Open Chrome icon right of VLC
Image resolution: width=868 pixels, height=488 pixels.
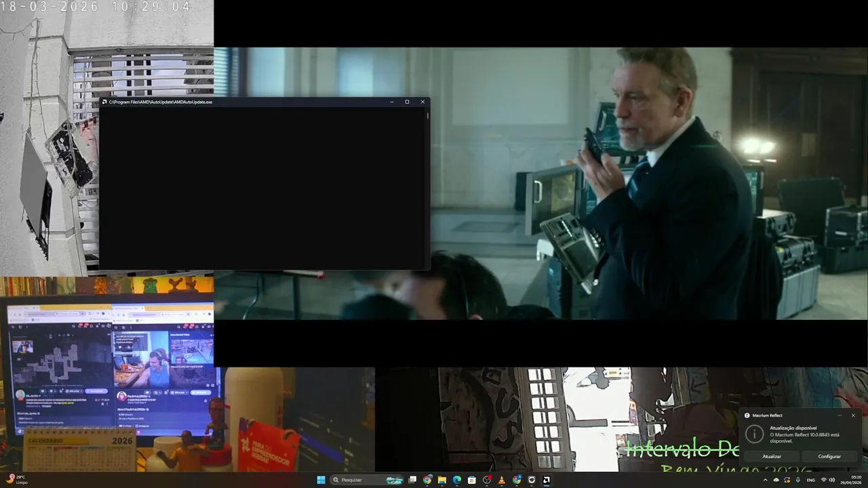[x=517, y=480]
